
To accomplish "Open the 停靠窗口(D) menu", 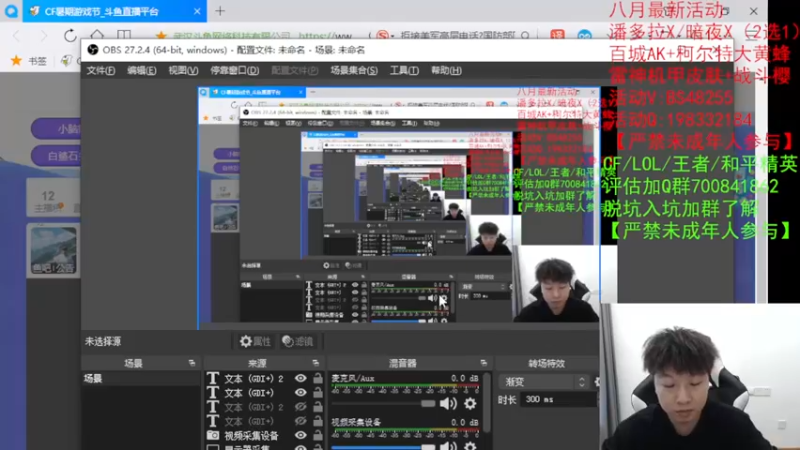I will point(235,70).
